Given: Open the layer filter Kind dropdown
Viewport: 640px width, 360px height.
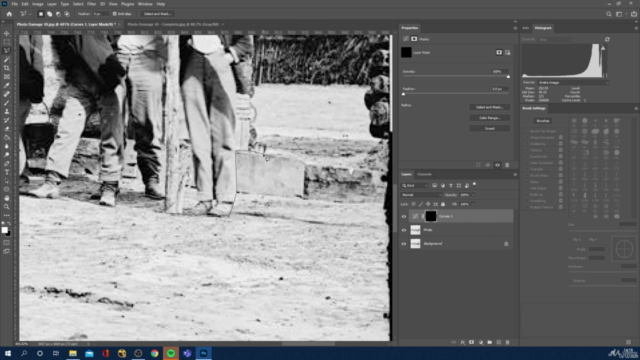Looking at the screenshot, I should (x=415, y=186).
